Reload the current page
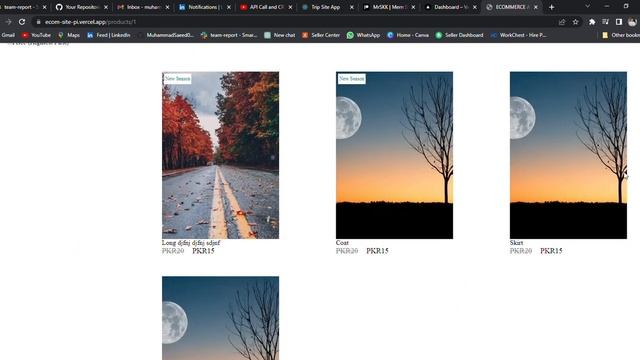Image resolution: width=640 pixels, height=360 pixels. 22,22
